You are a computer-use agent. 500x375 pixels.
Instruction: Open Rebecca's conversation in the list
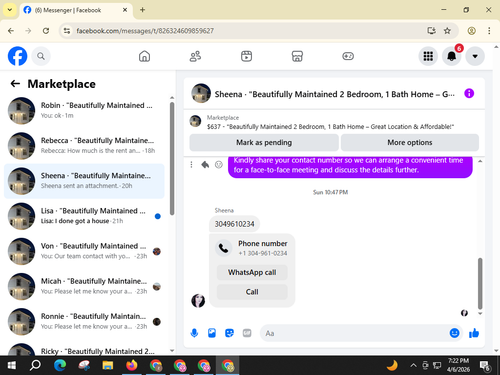pyautogui.click(x=84, y=146)
